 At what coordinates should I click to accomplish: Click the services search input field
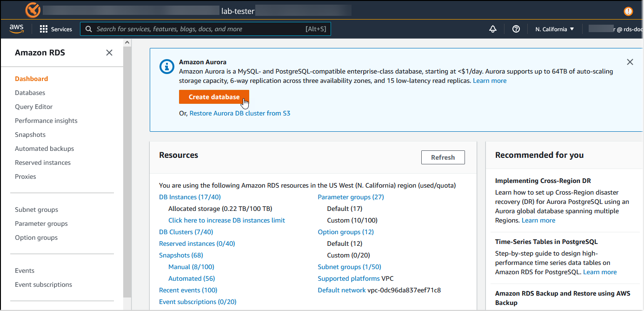205,29
